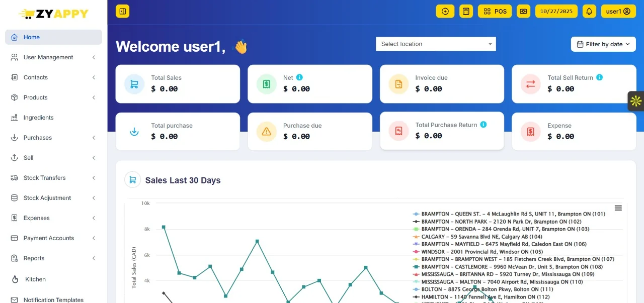Expand the Products menu in sidebar
Screen dimensions: 644x303
[x=36, y=97]
